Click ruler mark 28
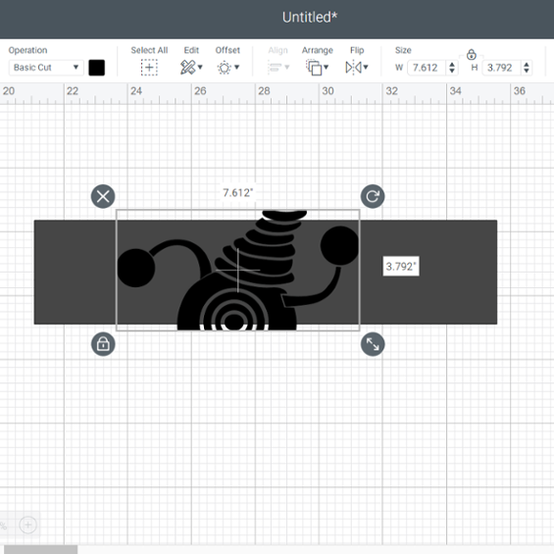 pos(264,91)
